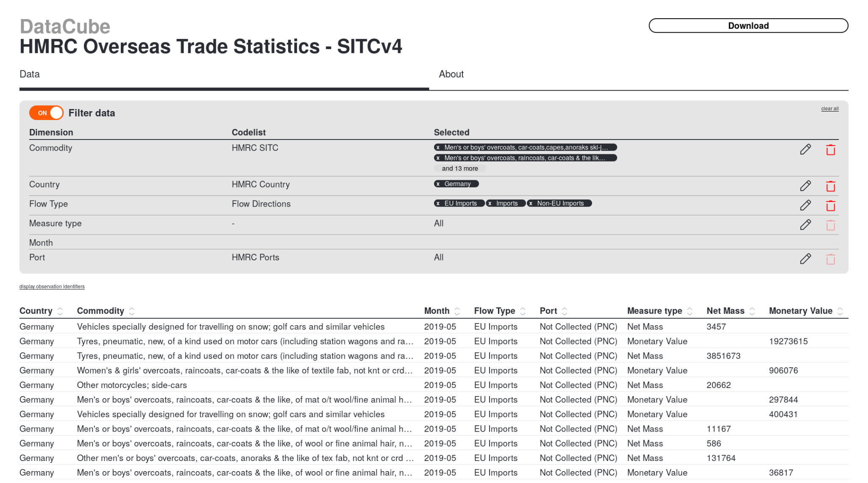Delete the Flow Type filter
This screenshot has height=483, width=868.
pos(830,206)
